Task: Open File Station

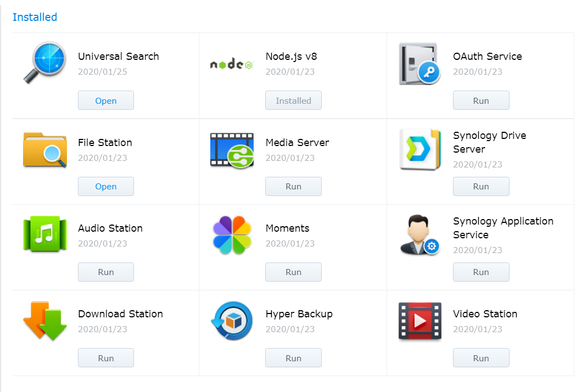Action: coord(105,186)
